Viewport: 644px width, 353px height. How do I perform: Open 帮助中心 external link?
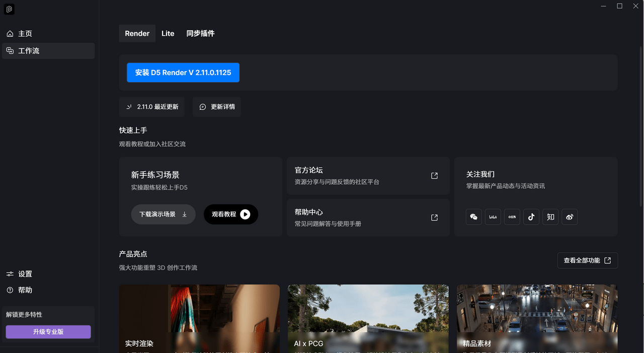[434, 218]
